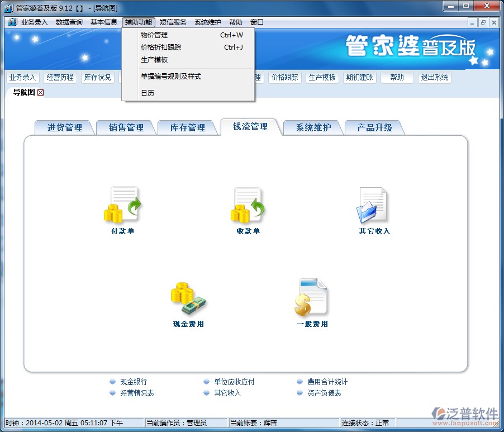Click the 退出系统 toolbar button

coord(434,78)
